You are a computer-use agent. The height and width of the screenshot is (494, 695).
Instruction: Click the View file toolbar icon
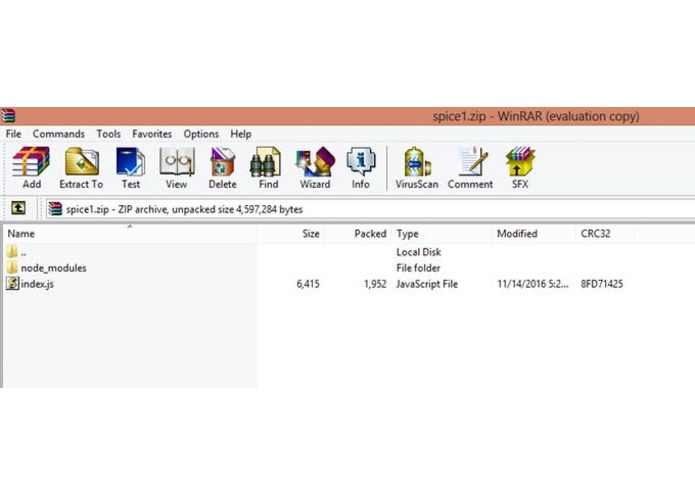point(176,168)
